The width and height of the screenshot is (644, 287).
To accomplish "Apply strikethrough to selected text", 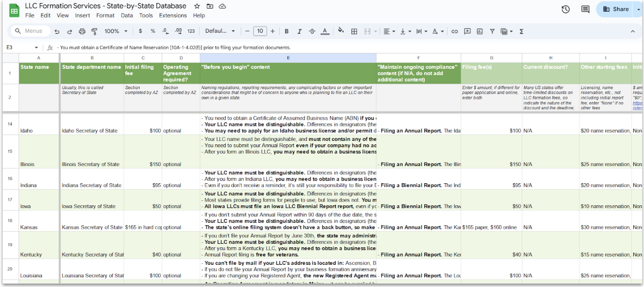I will pyautogui.click(x=312, y=31).
